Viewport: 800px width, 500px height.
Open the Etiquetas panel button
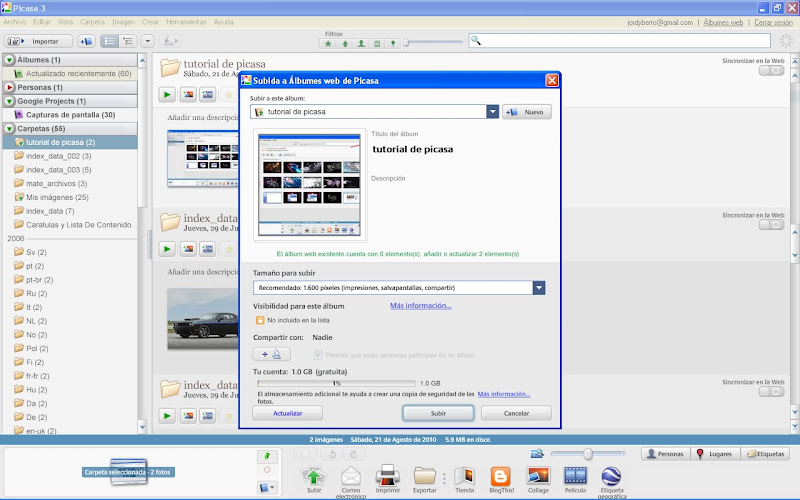click(765, 454)
